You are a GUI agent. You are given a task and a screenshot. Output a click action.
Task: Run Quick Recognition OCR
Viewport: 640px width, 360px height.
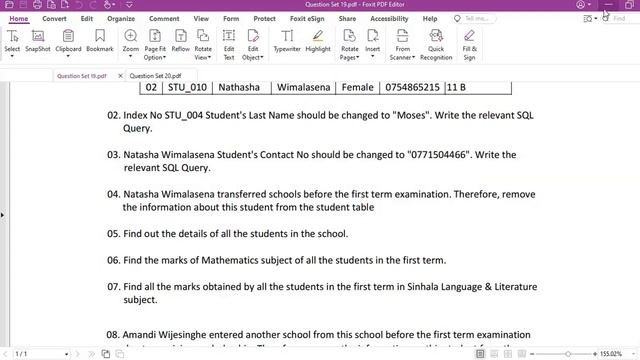[436, 45]
